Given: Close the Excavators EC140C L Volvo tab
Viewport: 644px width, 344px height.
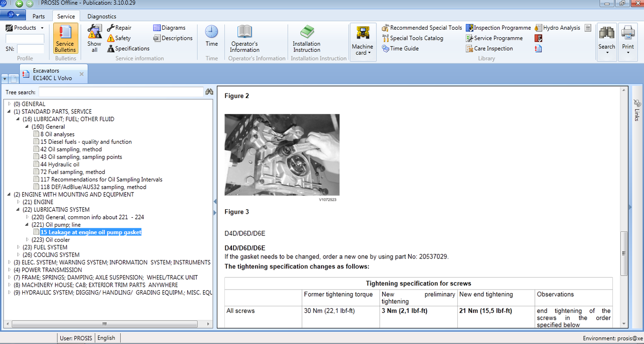Looking at the screenshot, I should coord(82,74).
